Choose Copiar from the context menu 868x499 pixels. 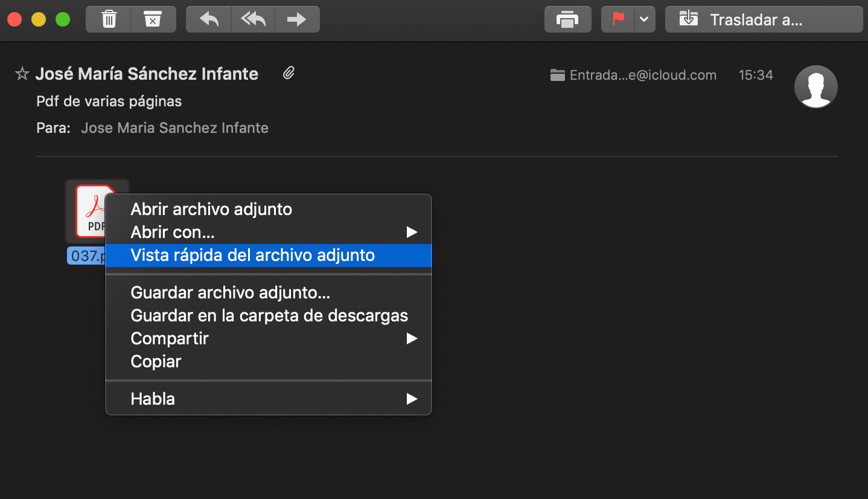click(269, 361)
